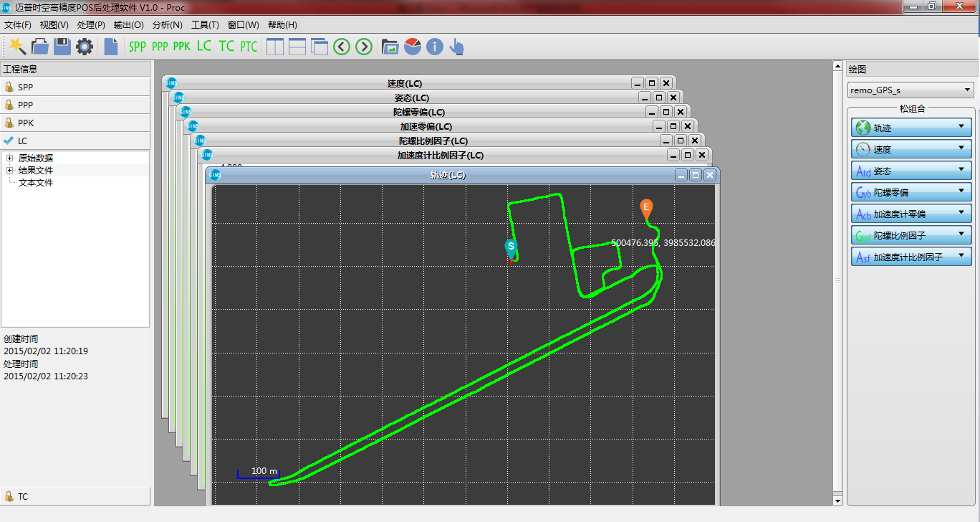Click the pie chart toolbar icon

click(x=413, y=47)
